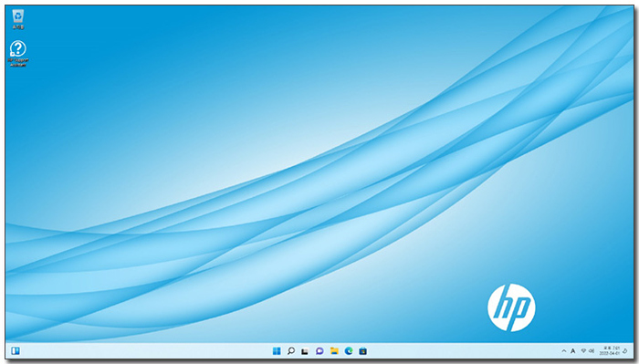Open the Widgets panel in the taskbar

coord(16,350)
